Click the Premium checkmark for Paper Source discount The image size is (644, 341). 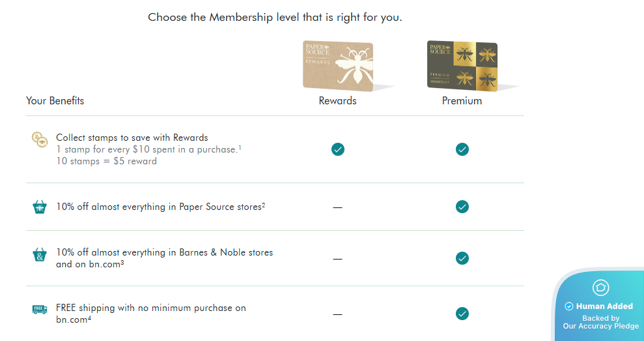pos(462,207)
